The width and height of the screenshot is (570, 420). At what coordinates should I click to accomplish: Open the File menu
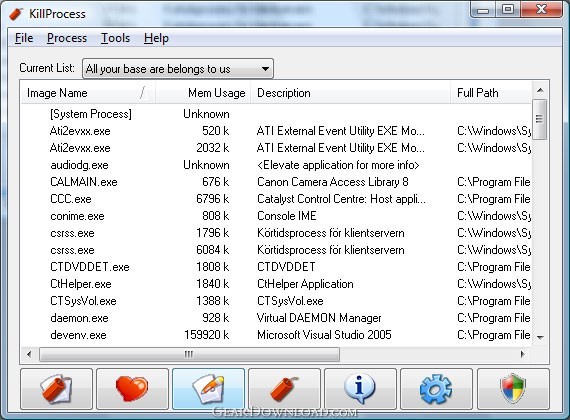coord(24,38)
